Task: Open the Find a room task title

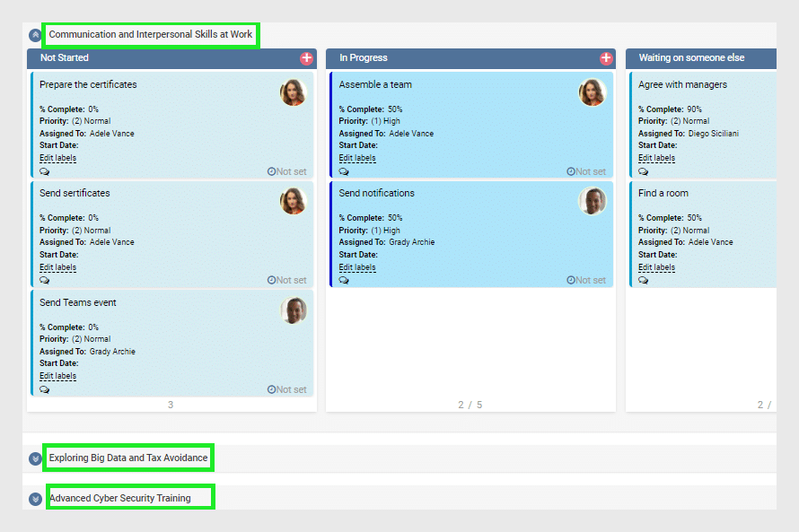Action: click(663, 193)
